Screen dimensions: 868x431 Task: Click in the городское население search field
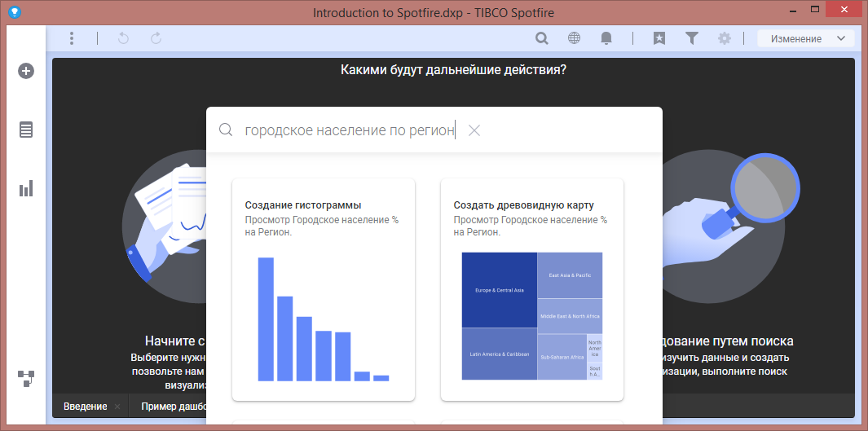tap(350, 130)
